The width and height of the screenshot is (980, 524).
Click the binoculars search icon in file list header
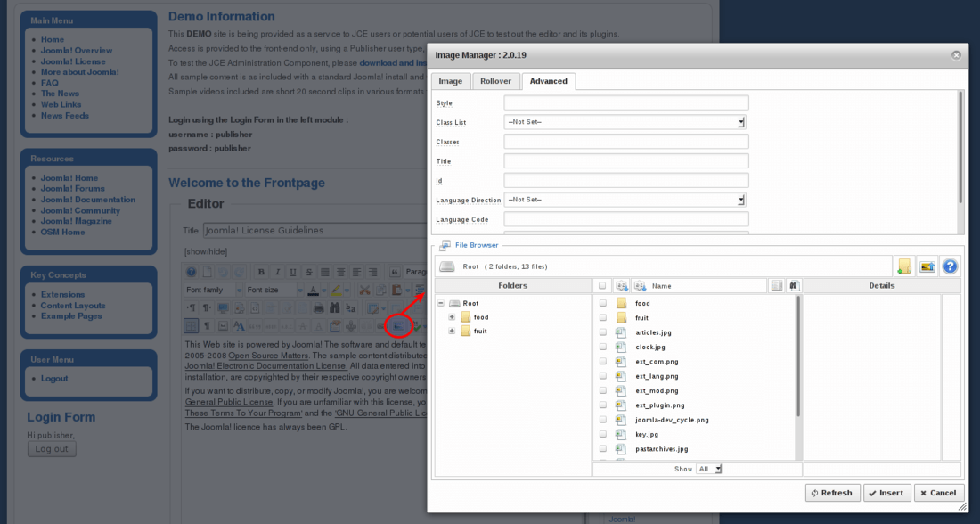click(794, 286)
